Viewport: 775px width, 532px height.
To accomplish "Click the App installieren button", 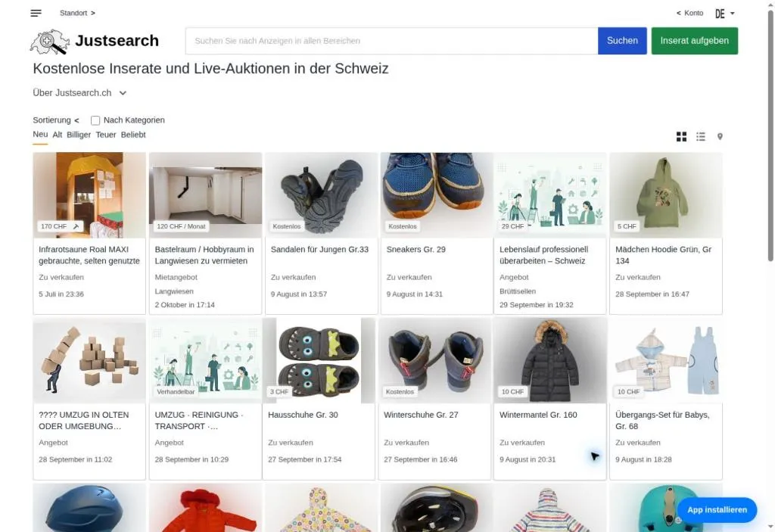I will coord(717,510).
